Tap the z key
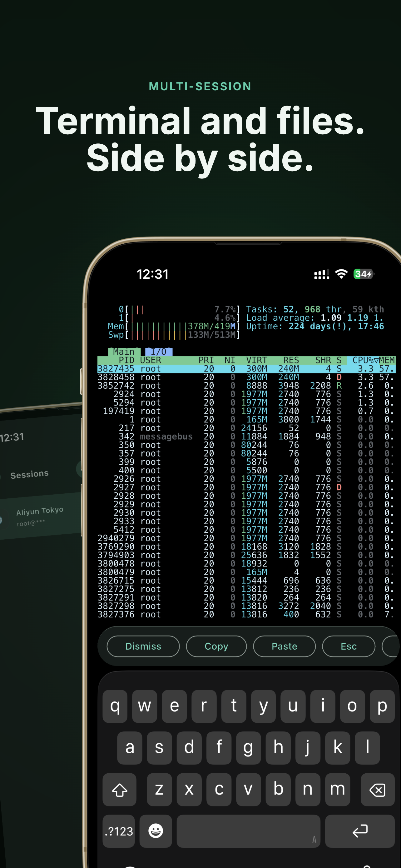The image size is (401, 868). click(159, 790)
